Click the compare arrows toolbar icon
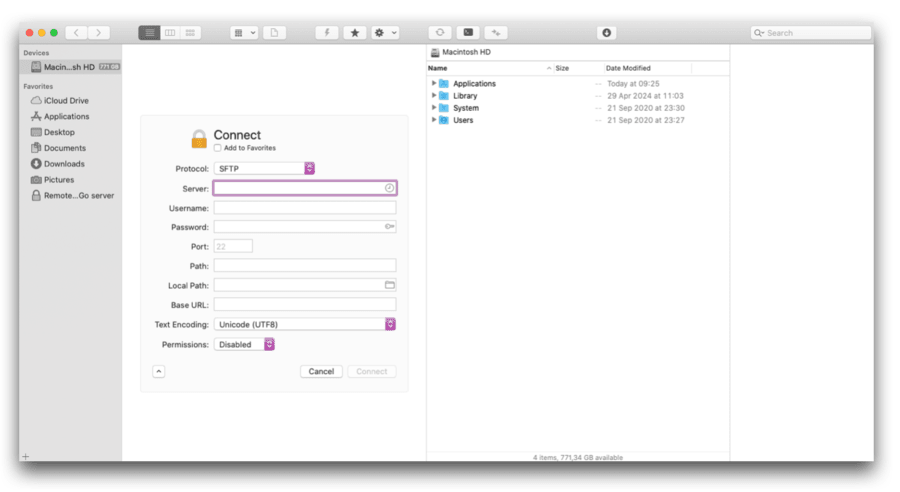The width and height of the screenshot is (900, 492). point(496,33)
